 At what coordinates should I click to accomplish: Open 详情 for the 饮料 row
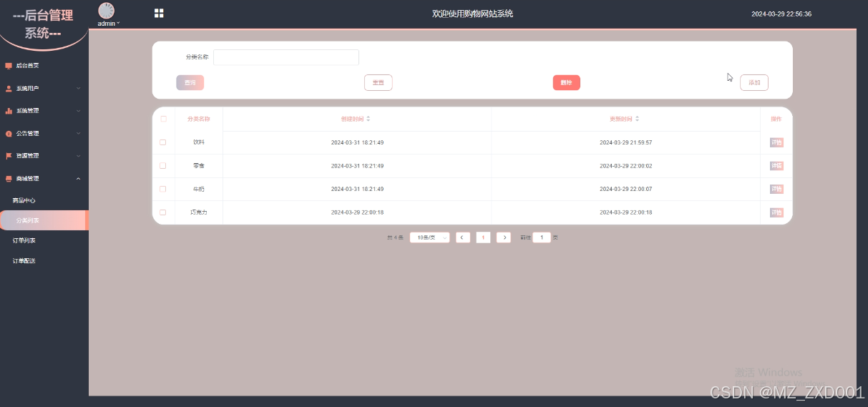coord(776,142)
